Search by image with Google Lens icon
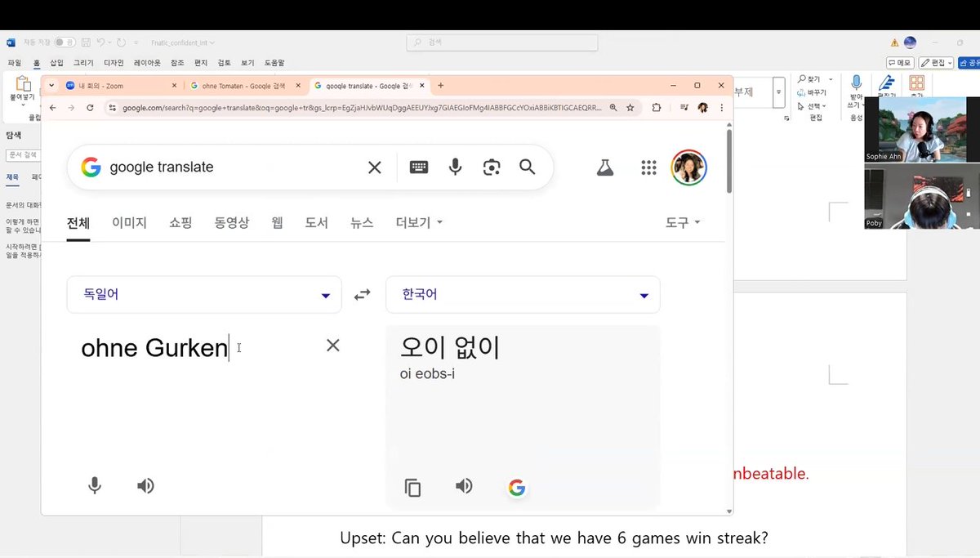 (491, 167)
